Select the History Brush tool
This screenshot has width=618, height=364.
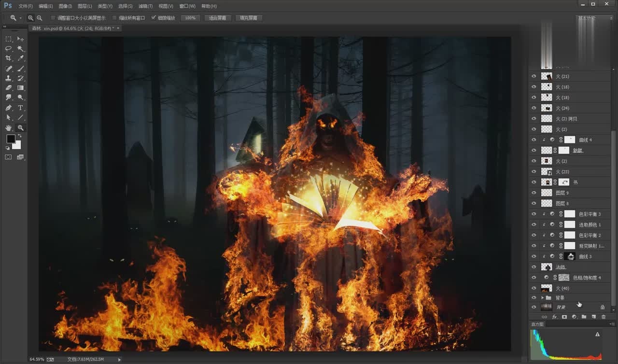pyautogui.click(x=20, y=78)
